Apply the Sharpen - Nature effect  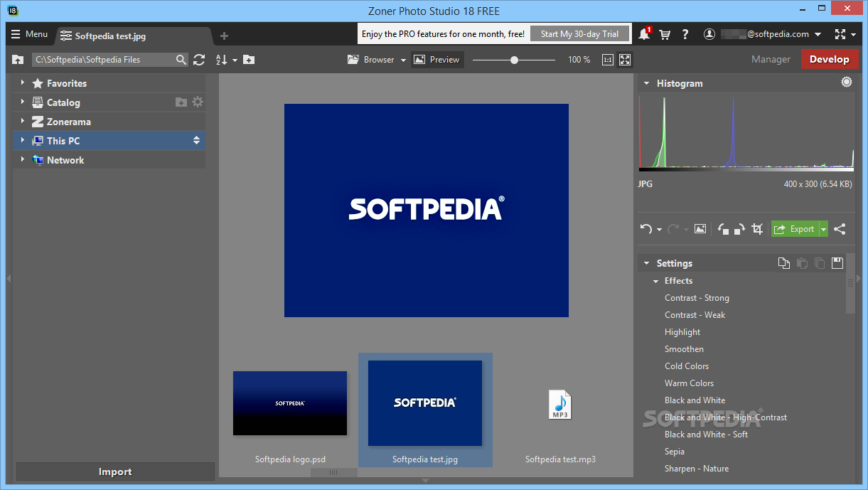(697, 469)
